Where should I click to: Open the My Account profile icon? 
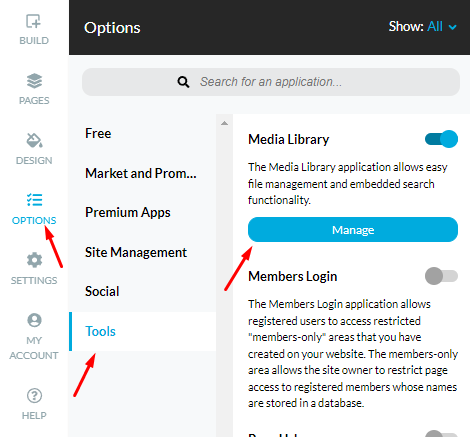tap(34, 320)
